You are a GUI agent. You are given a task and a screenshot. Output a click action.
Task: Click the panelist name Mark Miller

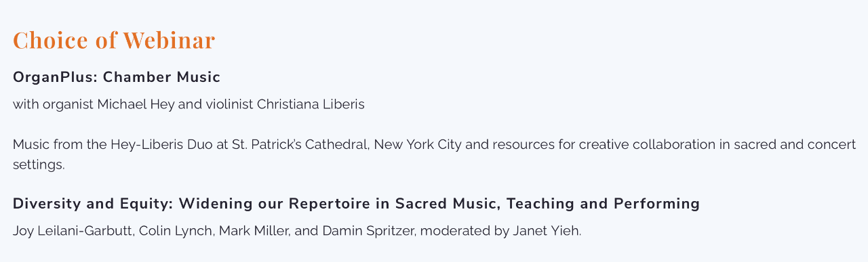click(254, 231)
